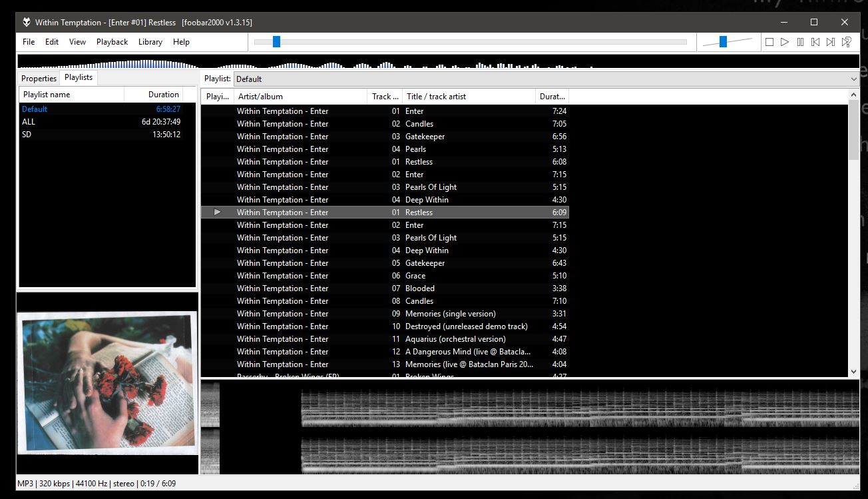Click the Playing column header
Viewport: 868px width, 499px height.
tap(217, 97)
